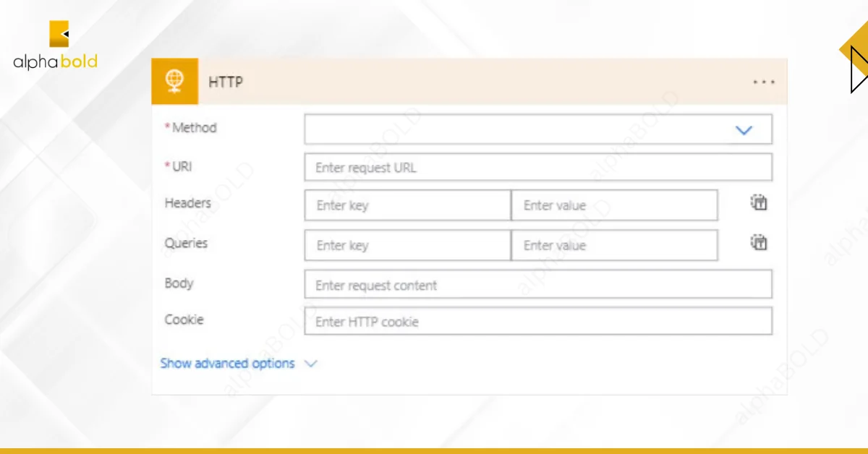This screenshot has height=454, width=868.
Task: Click the Headers Enter key field
Action: pyautogui.click(x=408, y=205)
